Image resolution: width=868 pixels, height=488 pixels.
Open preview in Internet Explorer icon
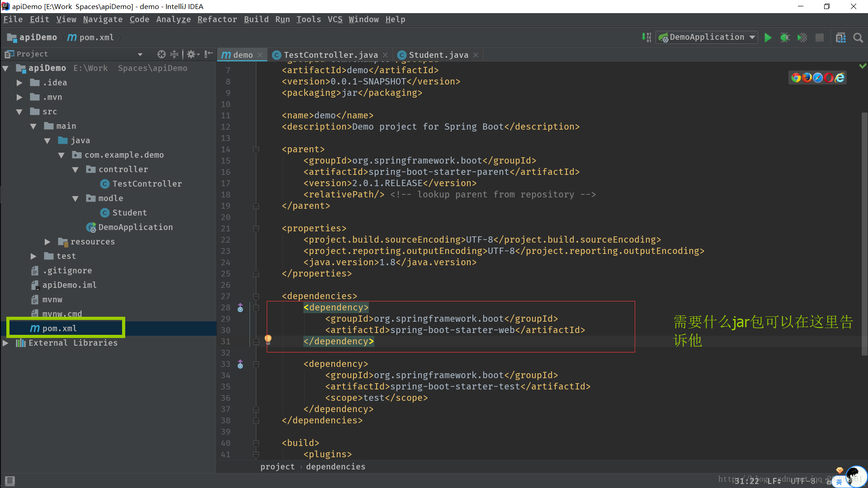840,78
